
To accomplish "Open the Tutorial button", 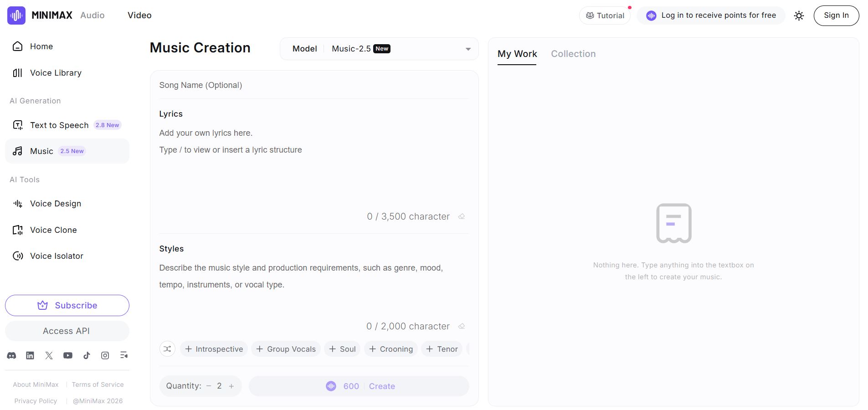I will tap(605, 15).
